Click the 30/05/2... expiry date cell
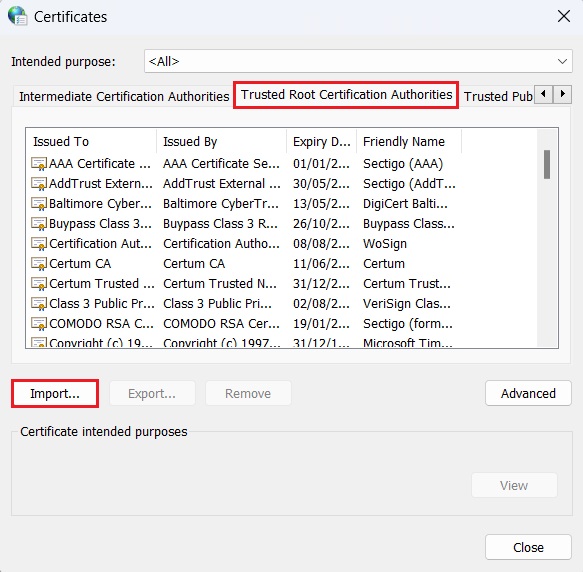The height and width of the screenshot is (572, 583). point(321,184)
